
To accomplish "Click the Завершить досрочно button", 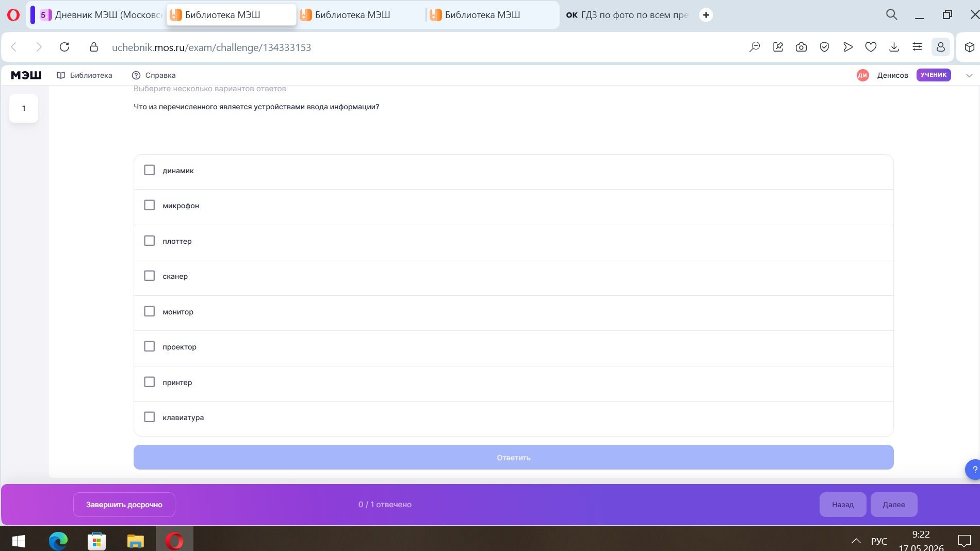I will point(124,505).
